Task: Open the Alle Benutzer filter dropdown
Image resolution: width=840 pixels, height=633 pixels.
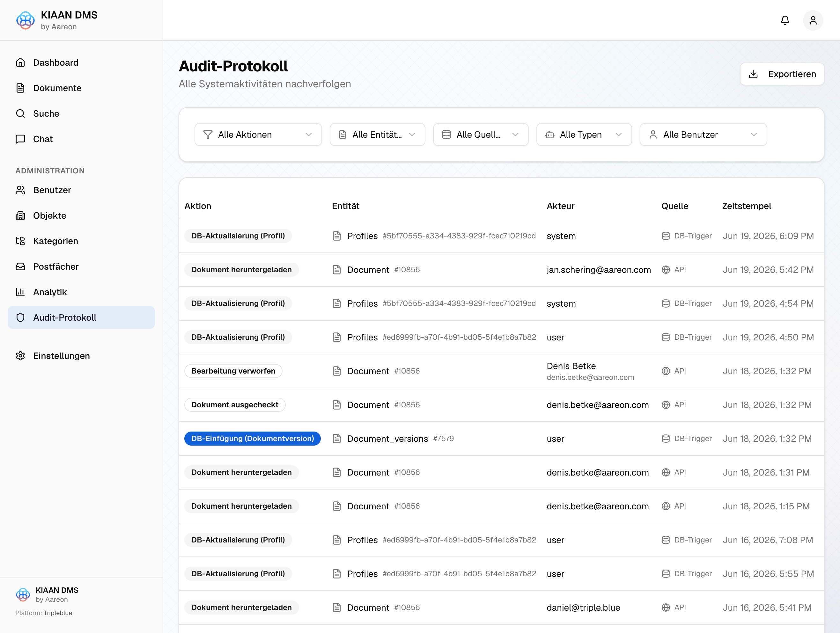Action: coord(703,135)
